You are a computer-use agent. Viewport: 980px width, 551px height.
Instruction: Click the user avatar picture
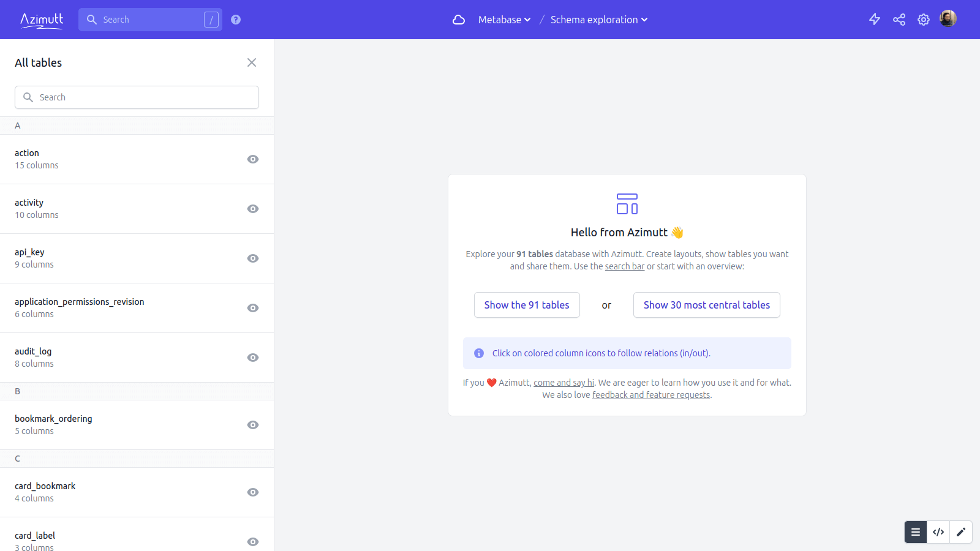pyautogui.click(x=948, y=19)
